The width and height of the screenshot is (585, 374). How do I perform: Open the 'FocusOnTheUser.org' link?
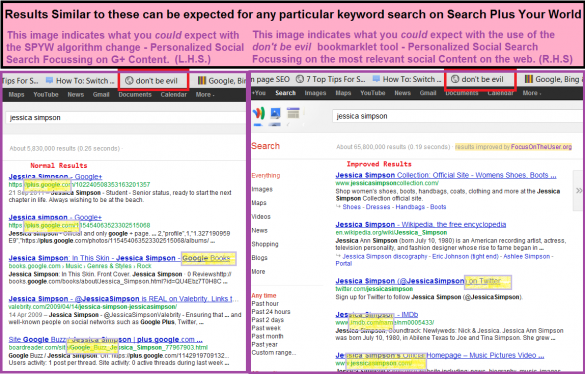(x=541, y=147)
